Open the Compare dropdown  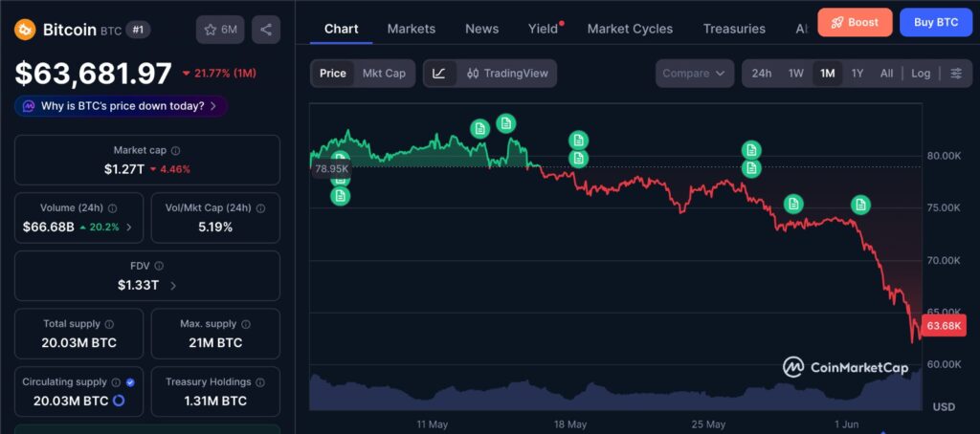[x=694, y=74]
